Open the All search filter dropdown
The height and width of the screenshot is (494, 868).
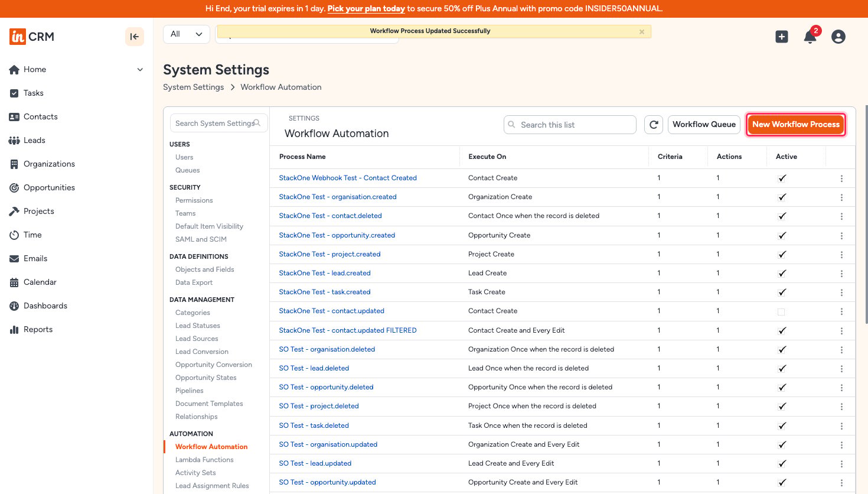[x=186, y=34]
